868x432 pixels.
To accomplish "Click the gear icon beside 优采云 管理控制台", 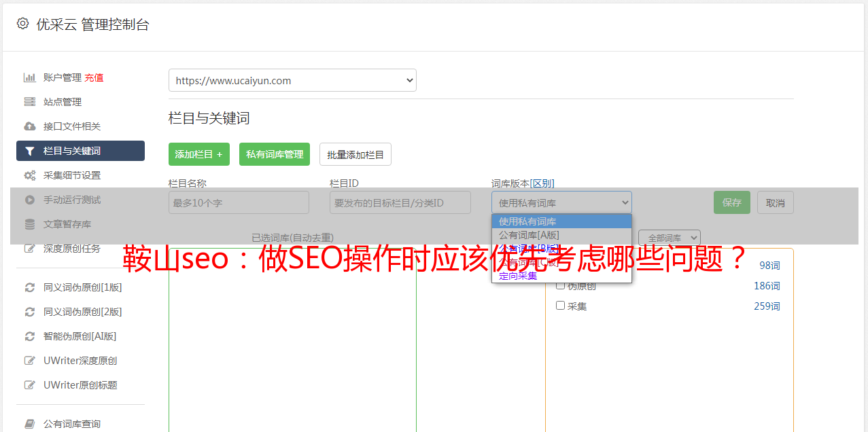I will tap(22, 24).
